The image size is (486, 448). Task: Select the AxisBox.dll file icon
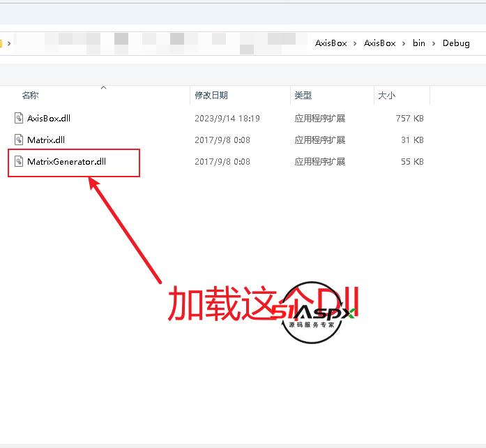point(19,118)
